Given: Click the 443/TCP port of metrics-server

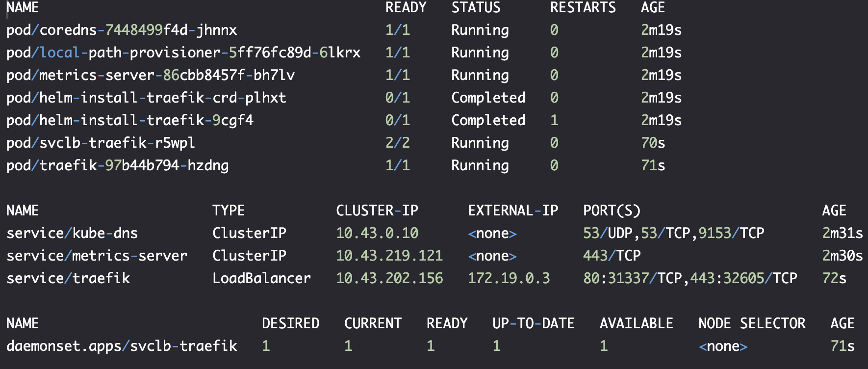Looking at the screenshot, I should click(x=612, y=256).
